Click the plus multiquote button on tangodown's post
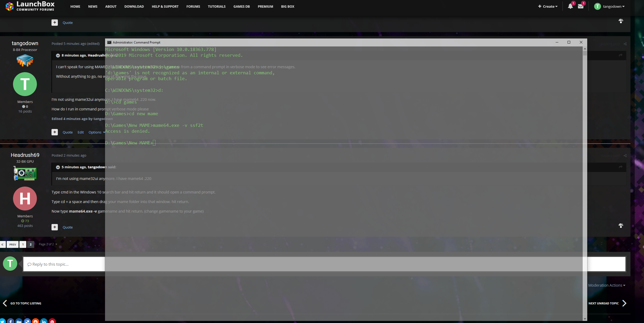The image size is (644, 323). pyautogui.click(x=55, y=132)
